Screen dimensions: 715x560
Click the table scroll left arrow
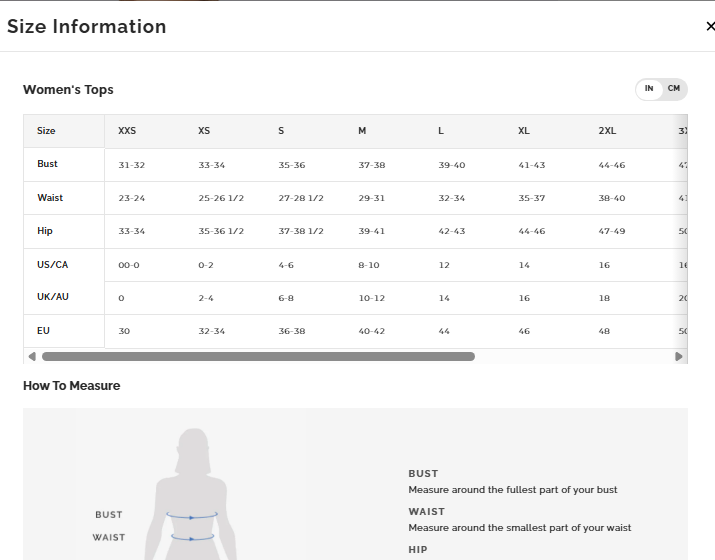point(32,356)
